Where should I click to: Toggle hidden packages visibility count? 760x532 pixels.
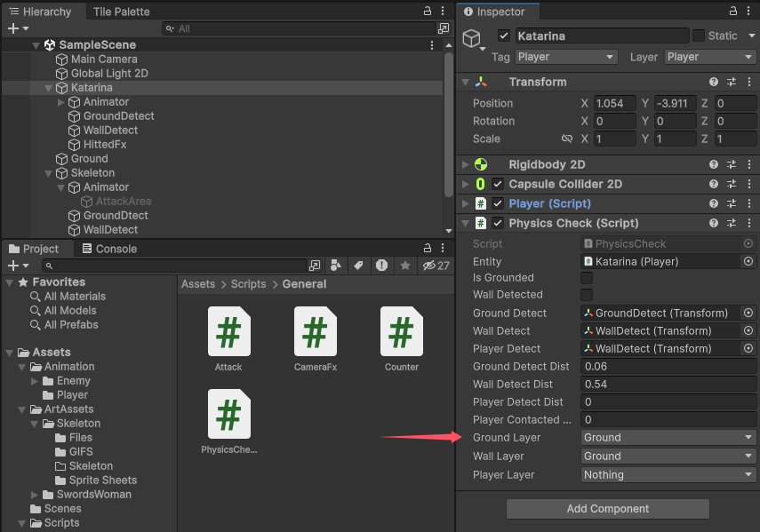click(436, 266)
